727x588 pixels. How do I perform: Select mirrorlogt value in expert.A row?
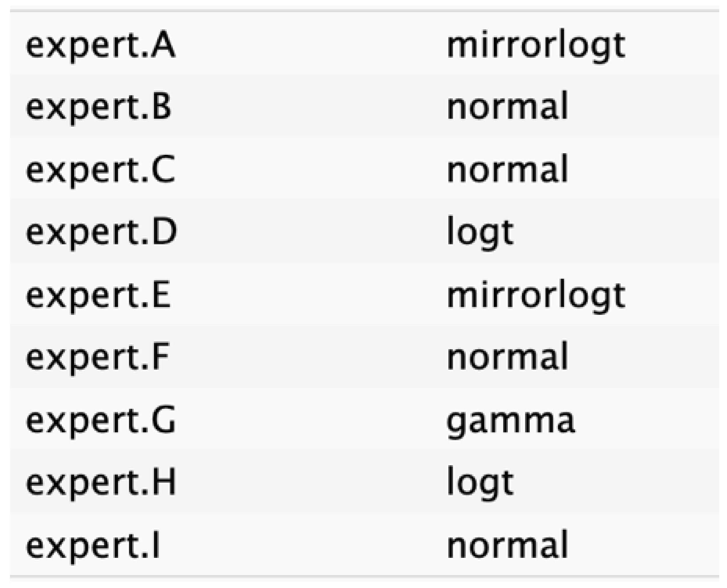pyautogui.click(x=536, y=46)
